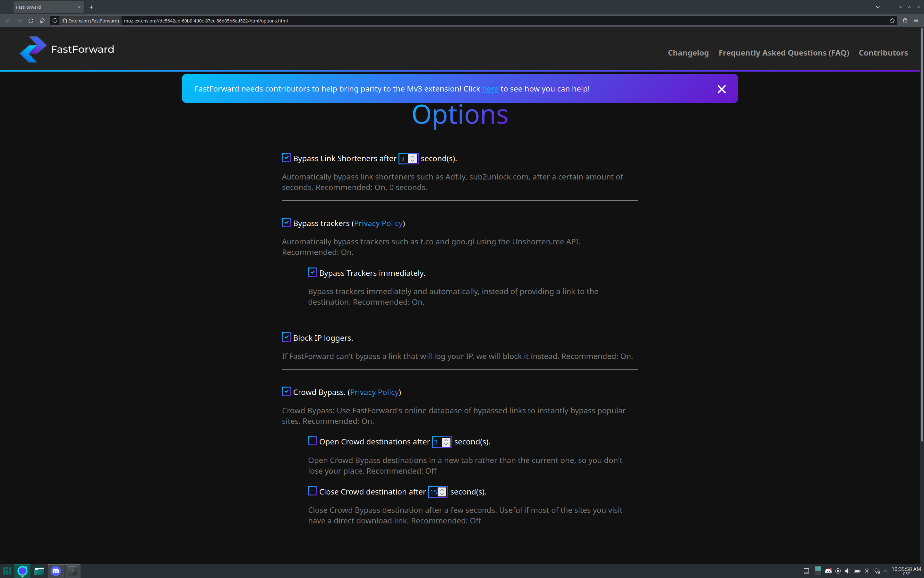Increase the Bypass Link Shorteners seconds
The width and height of the screenshot is (924, 578).
coord(412,156)
